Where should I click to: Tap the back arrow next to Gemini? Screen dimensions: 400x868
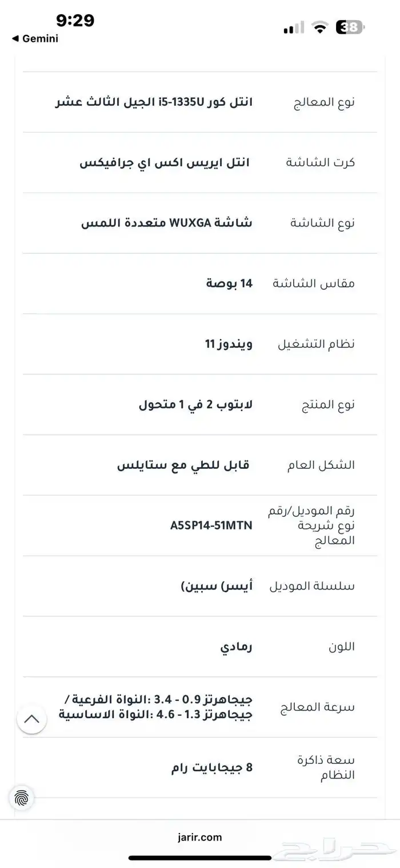coord(16,38)
